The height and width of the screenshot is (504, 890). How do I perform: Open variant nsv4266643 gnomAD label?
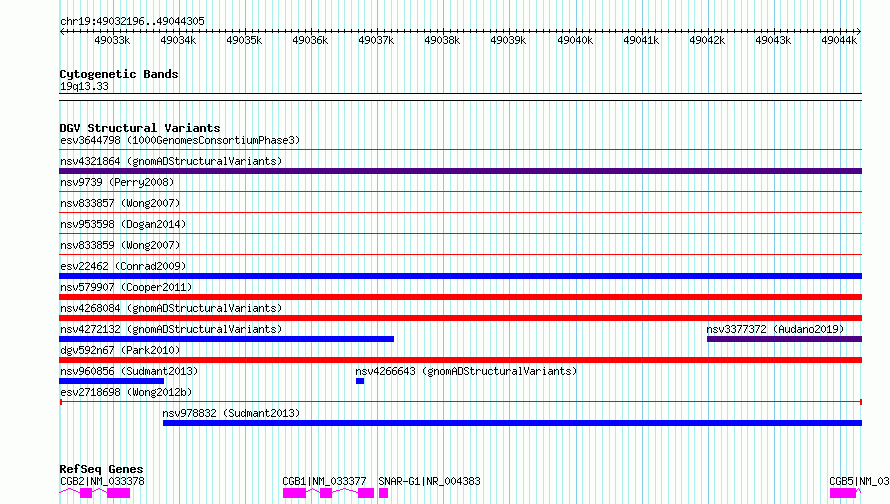[x=466, y=371]
